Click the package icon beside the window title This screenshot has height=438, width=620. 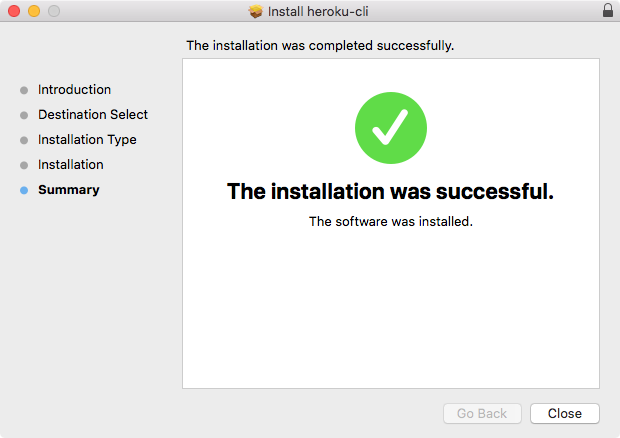pos(255,12)
